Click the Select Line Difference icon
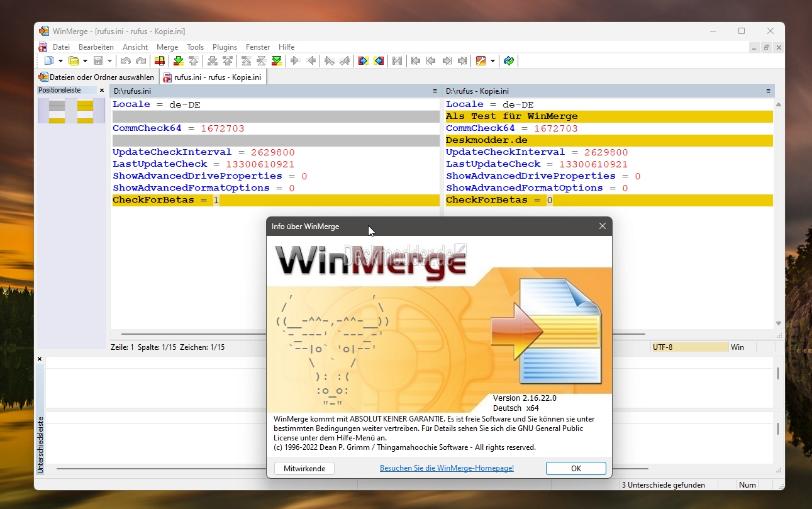 click(160, 61)
